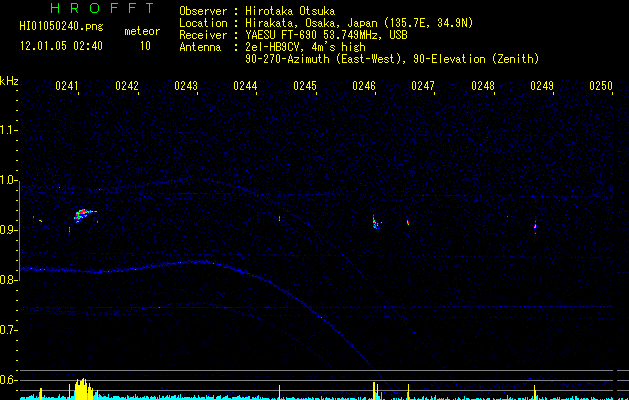The image size is (629, 400).
Task: Click the 0244 time marker
Action: [x=245, y=86]
